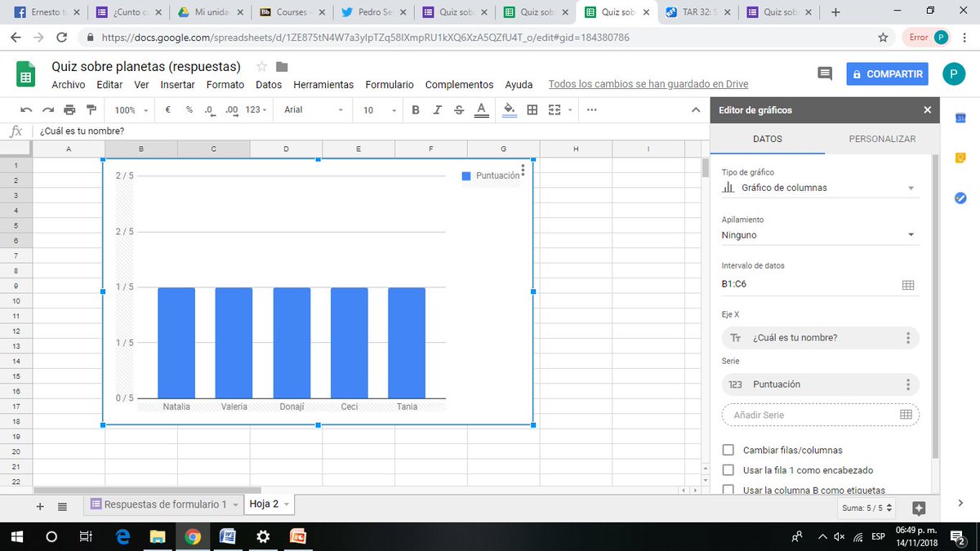
Task: Format as percent icon
Action: 189,110
